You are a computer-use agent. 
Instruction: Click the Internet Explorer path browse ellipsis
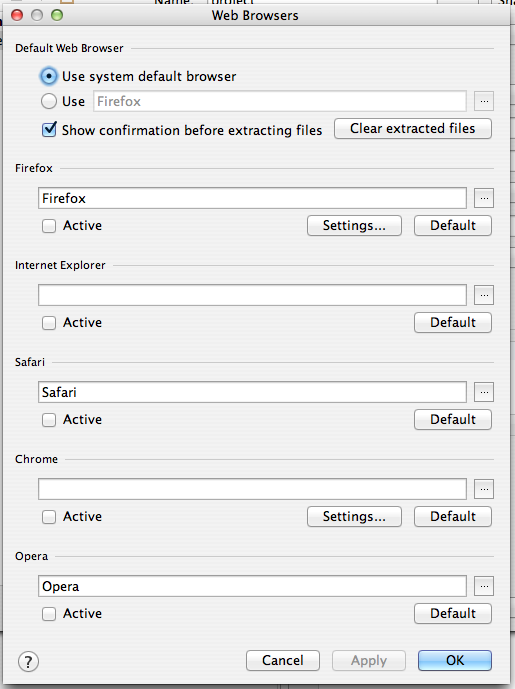484,295
